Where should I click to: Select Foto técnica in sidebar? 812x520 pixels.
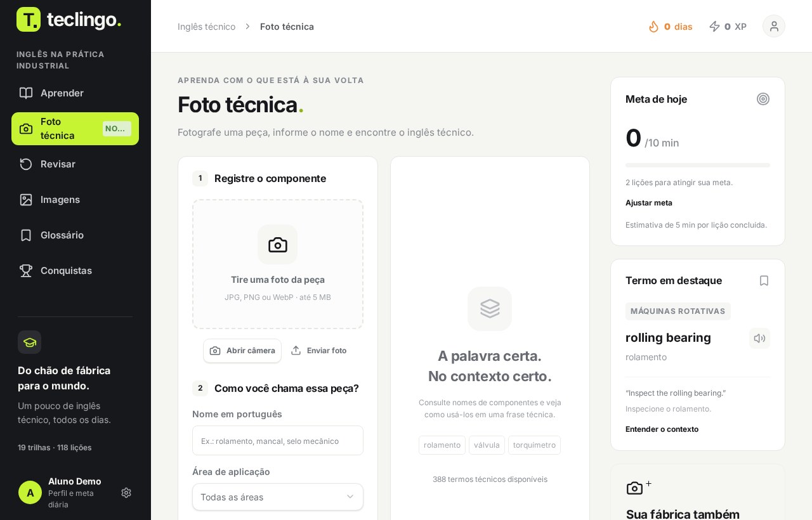pos(75,129)
